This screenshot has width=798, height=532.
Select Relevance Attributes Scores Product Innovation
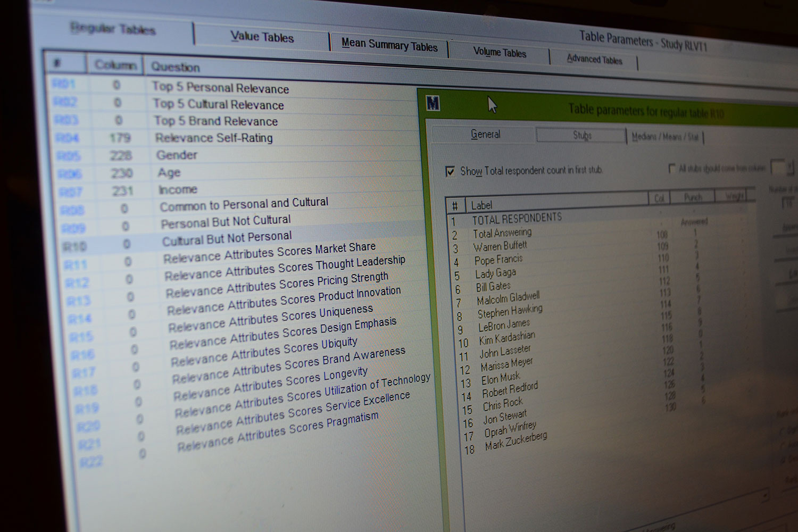[284, 300]
